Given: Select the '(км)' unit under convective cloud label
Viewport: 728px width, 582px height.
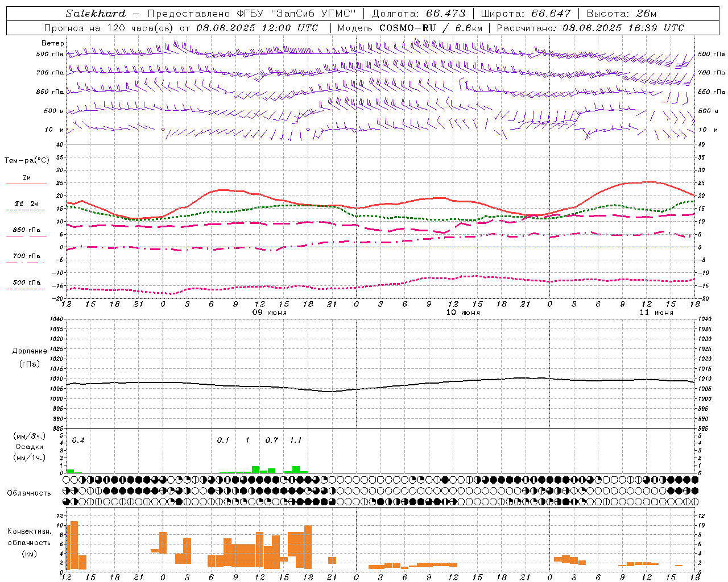Looking at the screenshot, I should tap(30, 554).
